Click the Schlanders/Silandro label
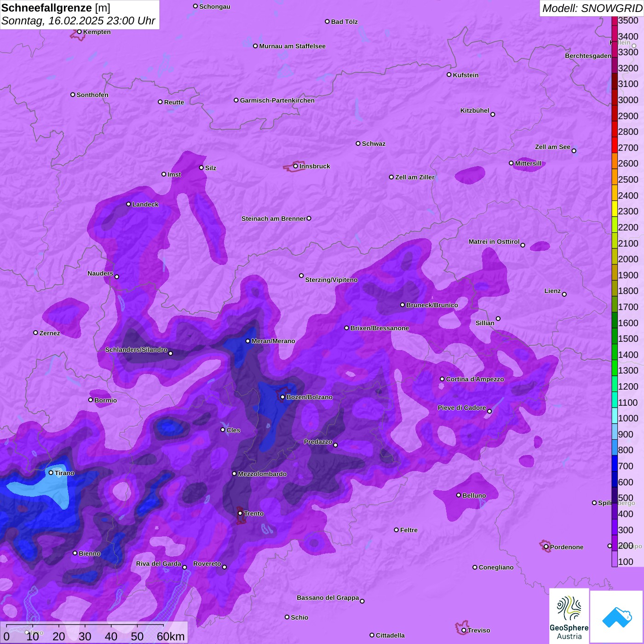The width and height of the screenshot is (644, 644). point(136,350)
